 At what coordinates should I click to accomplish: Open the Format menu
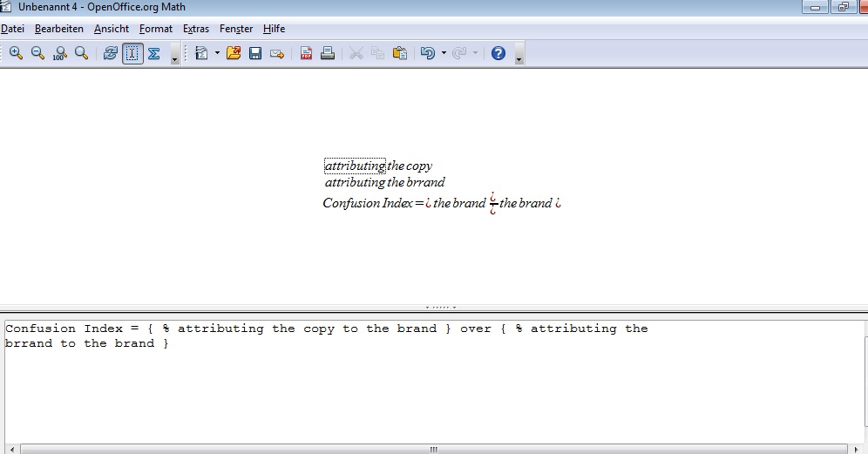(156, 29)
